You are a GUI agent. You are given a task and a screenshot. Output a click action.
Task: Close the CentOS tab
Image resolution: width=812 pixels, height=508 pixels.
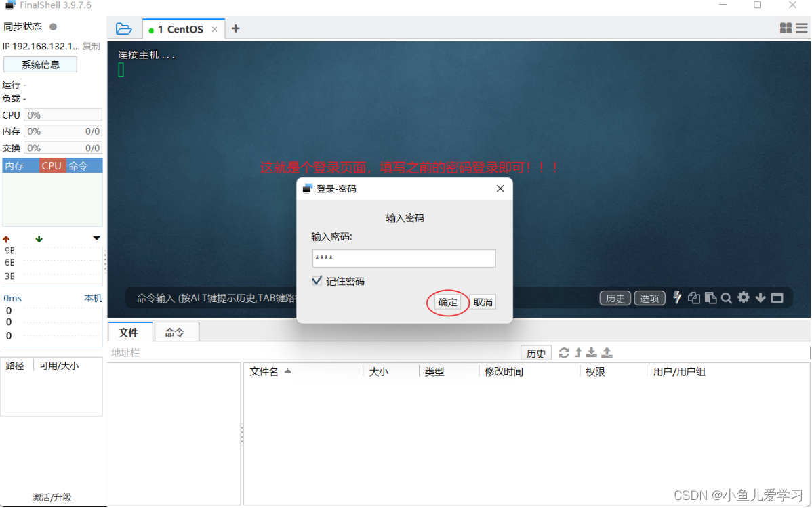(x=214, y=30)
